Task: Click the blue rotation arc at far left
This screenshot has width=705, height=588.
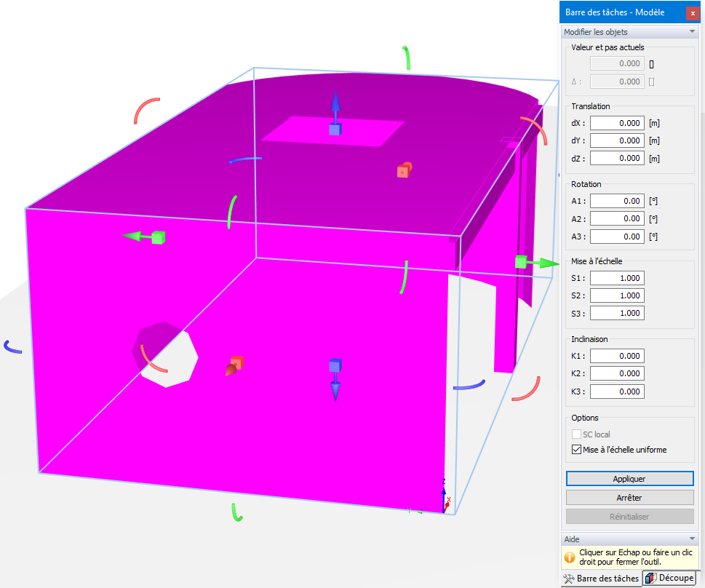Action: point(12,347)
